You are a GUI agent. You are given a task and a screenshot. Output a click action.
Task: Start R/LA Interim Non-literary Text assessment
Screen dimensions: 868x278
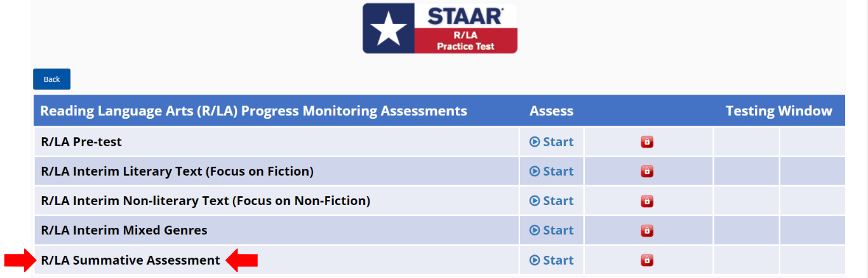pyautogui.click(x=551, y=201)
